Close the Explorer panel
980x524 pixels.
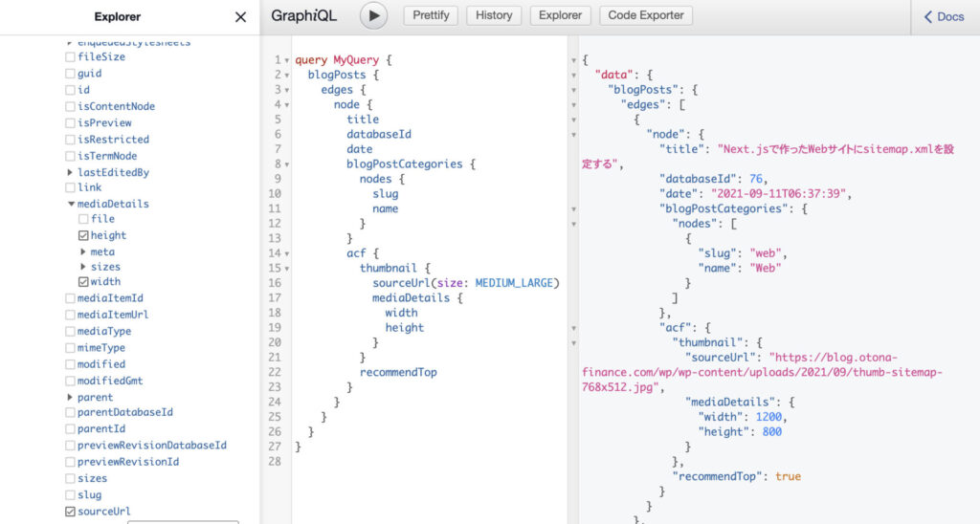point(240,17)
